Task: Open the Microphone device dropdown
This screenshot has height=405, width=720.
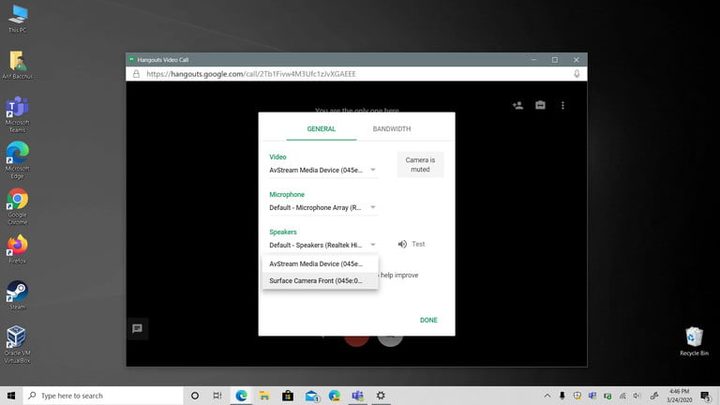Action: pyautogui.click(x=323, y=208)
